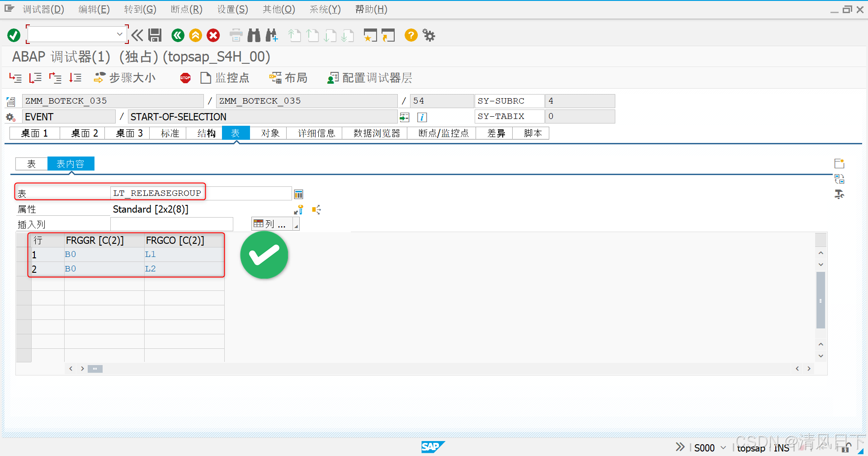
Task: Click the blue info icon next to START-OF-SELECTION
Action: [x=422, y=117]
